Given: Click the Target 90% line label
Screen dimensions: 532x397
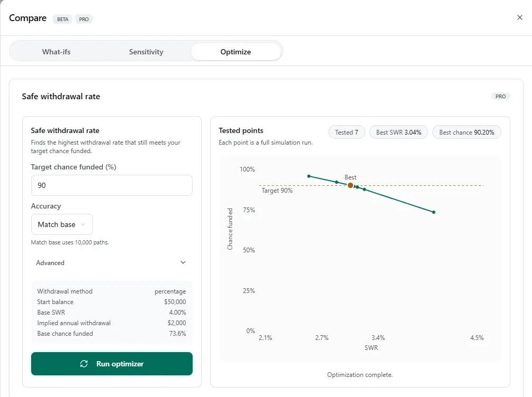Looking at the screenshot, I should [277, 191].
